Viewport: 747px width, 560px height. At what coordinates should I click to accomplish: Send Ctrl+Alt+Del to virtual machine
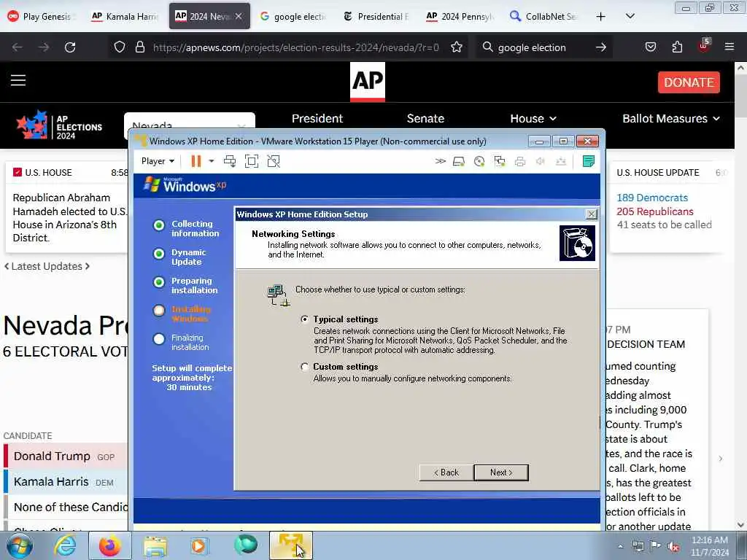click(x=230, y=161)
